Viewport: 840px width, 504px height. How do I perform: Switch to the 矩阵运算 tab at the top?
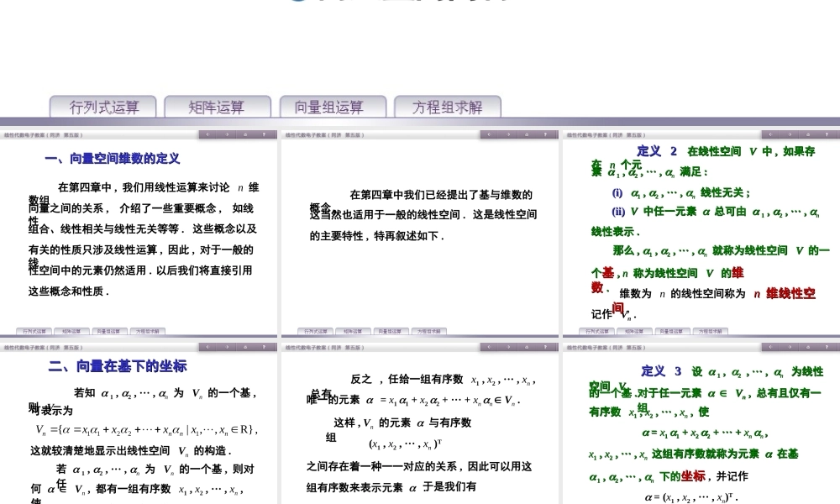216,107
